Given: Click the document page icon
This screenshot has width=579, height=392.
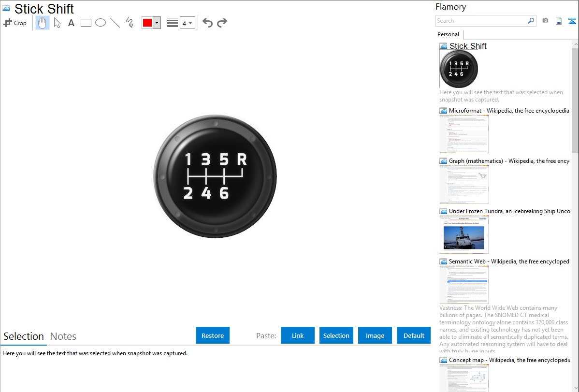Looking at the screenshot, I should coord(559,21).
